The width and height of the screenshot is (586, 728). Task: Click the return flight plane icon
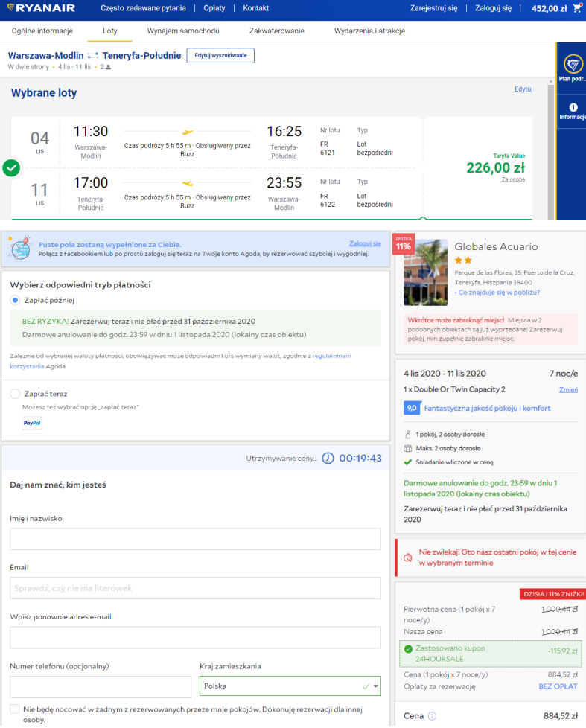click(x=187, y=183)
